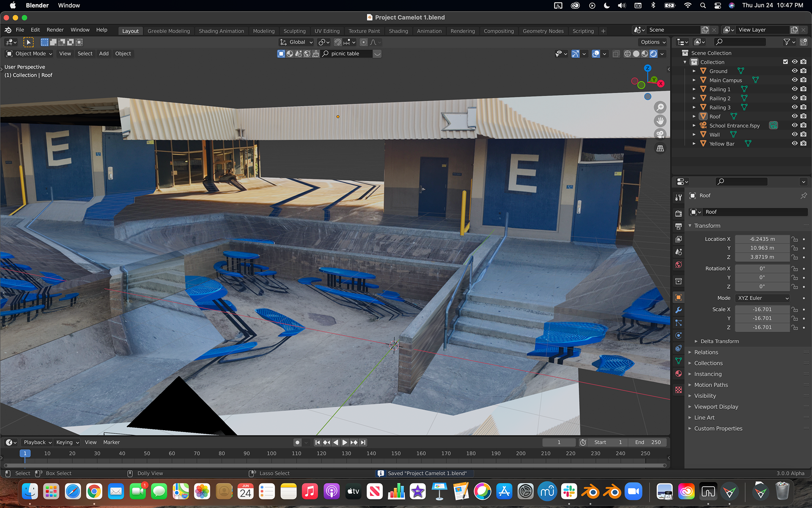
Task: Toggle the Location X lock
Action: click(x=795, y=239)
